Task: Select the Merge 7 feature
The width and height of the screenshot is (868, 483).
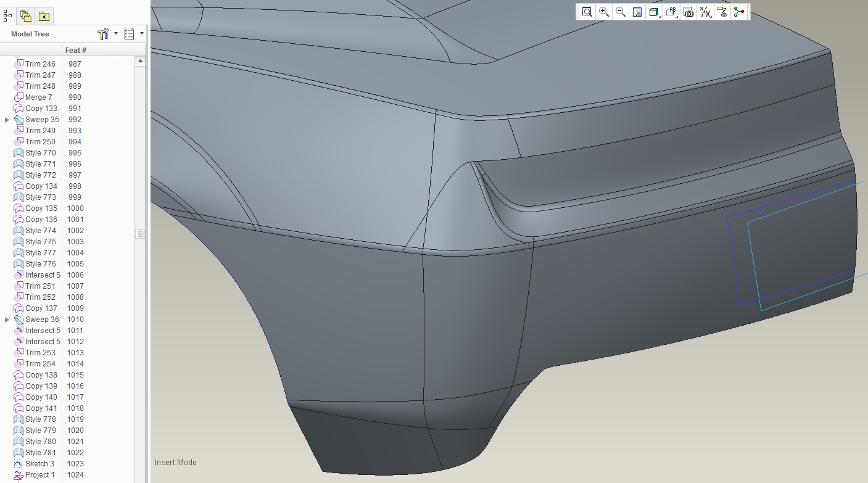Action: click(x=38, y=97)
